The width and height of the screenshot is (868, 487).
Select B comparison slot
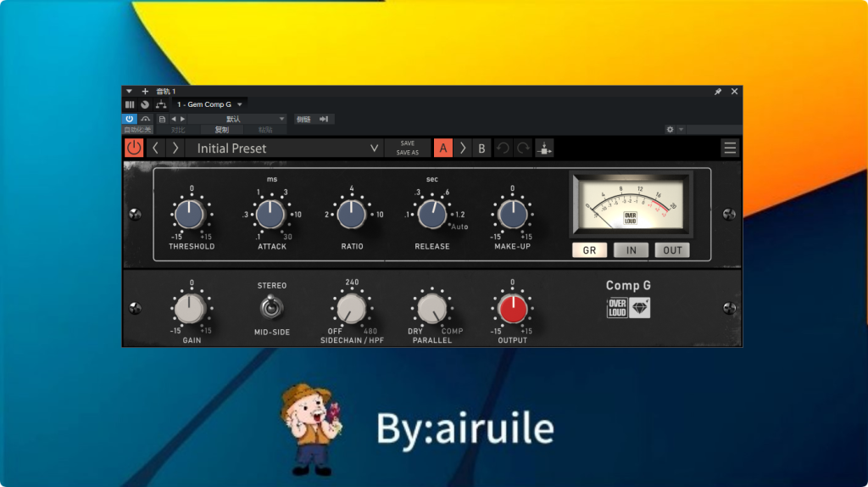[481, 148]
